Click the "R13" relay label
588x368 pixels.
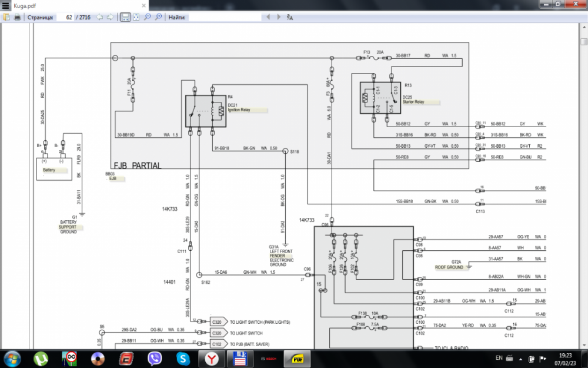tap(408, 85)
